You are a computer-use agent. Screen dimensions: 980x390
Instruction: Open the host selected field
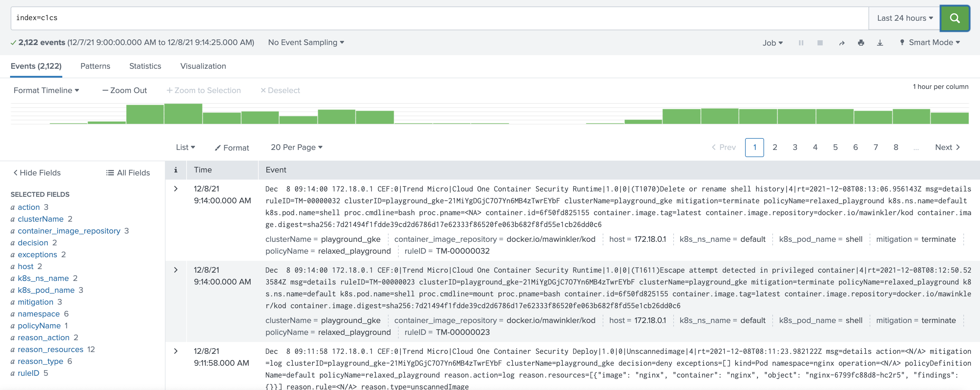(x=26, y=266)
